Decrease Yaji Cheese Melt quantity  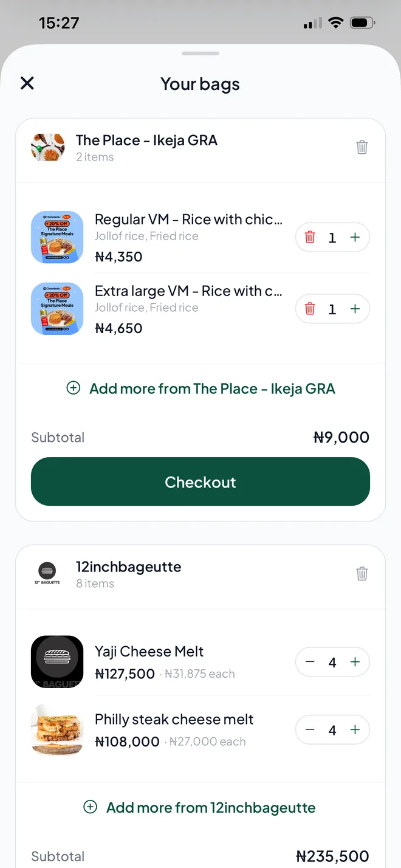pos(310,662)
